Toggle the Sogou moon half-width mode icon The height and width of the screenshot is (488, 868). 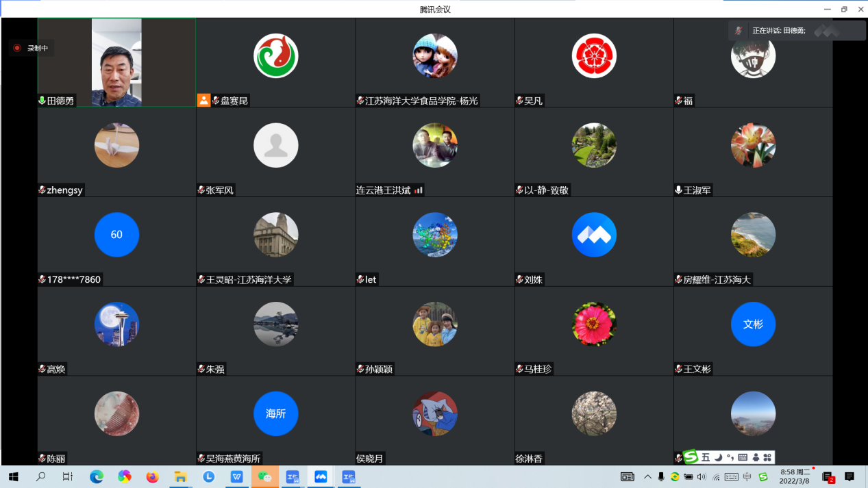[x=718, y=457]
